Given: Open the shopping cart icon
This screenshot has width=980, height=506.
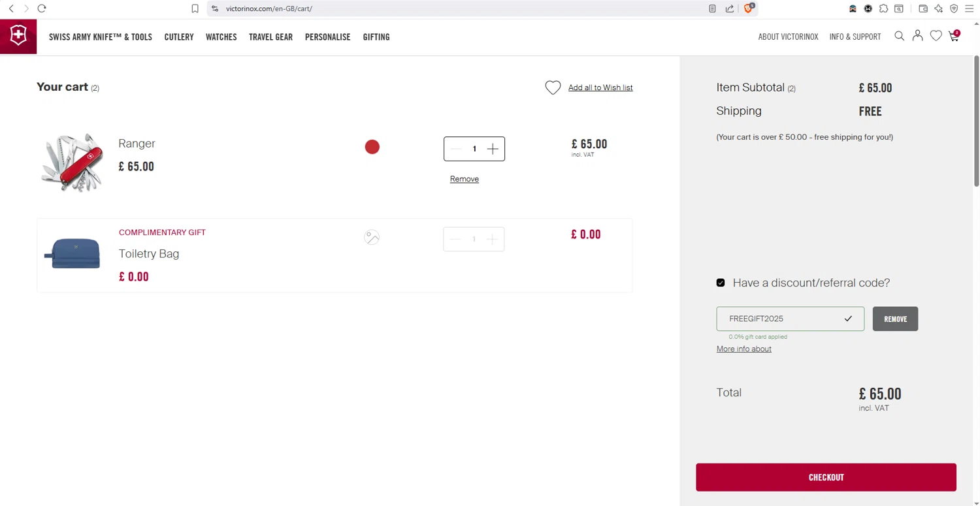Looking at the screenshot, I should click(x=955, y=36).
